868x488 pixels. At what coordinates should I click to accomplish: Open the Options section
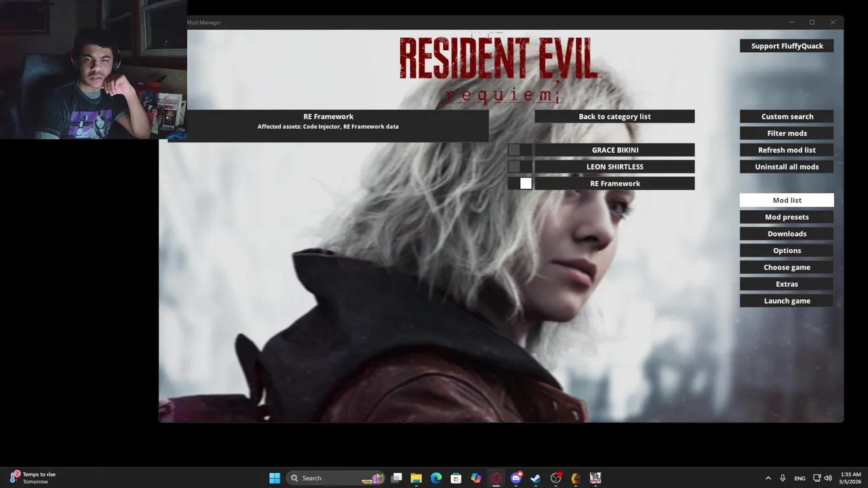click(x=787, y=250)
